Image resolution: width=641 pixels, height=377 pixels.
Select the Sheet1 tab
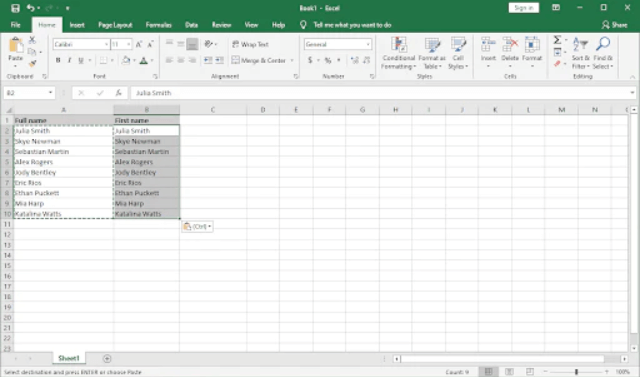point(69,358)
